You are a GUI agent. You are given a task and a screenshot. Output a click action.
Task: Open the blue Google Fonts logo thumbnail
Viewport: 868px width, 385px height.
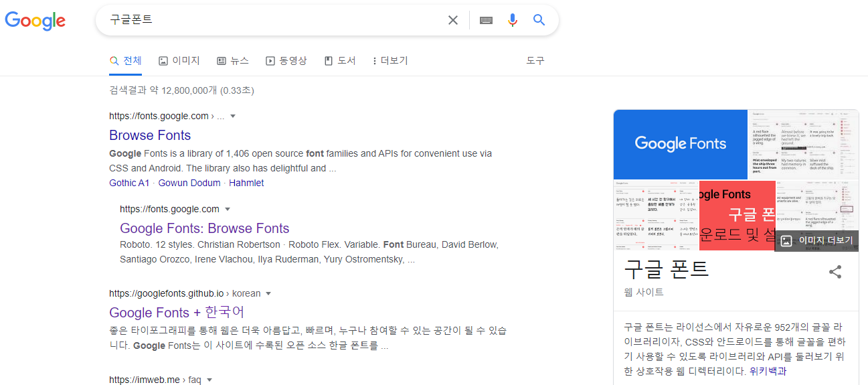pyautogui.click(x=680, y=143)
